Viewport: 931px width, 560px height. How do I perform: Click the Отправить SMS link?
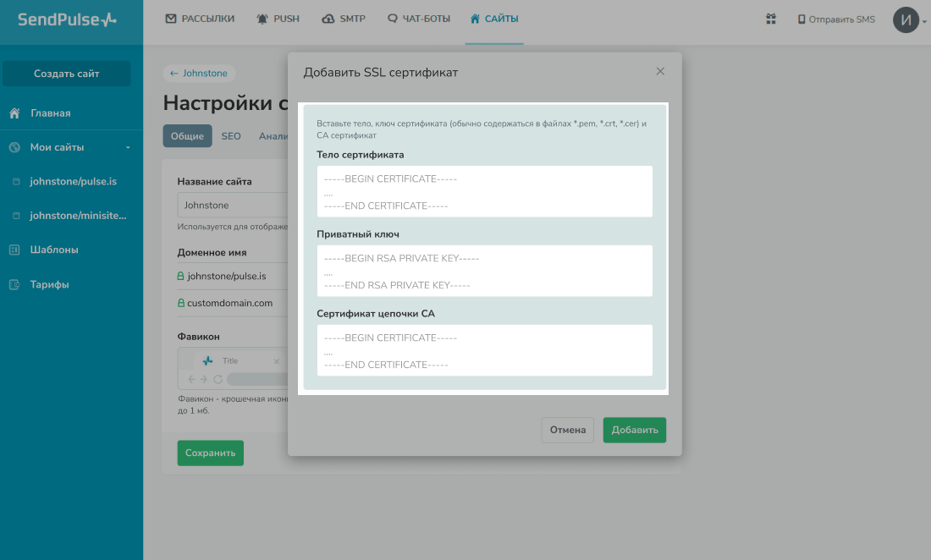pos(836,19)
